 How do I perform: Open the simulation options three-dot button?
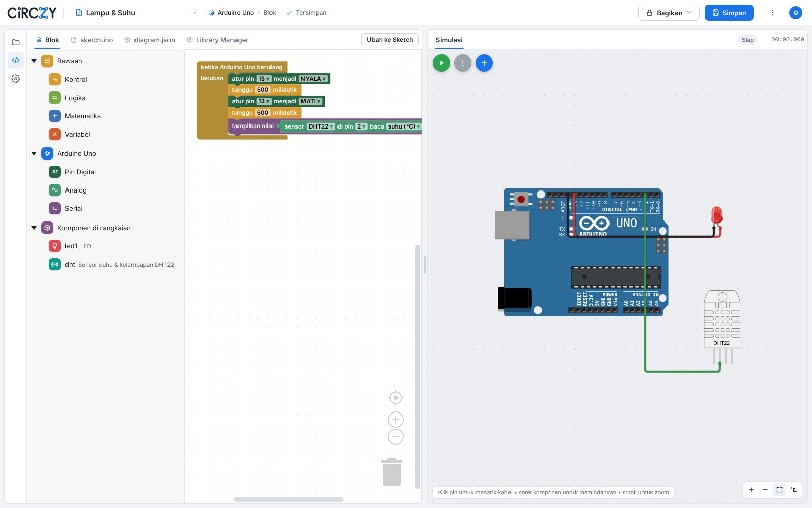462,63
